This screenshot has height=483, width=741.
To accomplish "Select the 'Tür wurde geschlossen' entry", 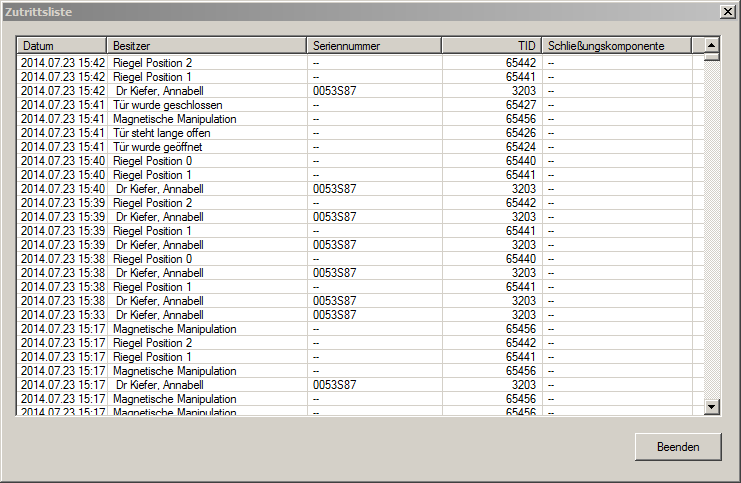I will tap(168, 105).
